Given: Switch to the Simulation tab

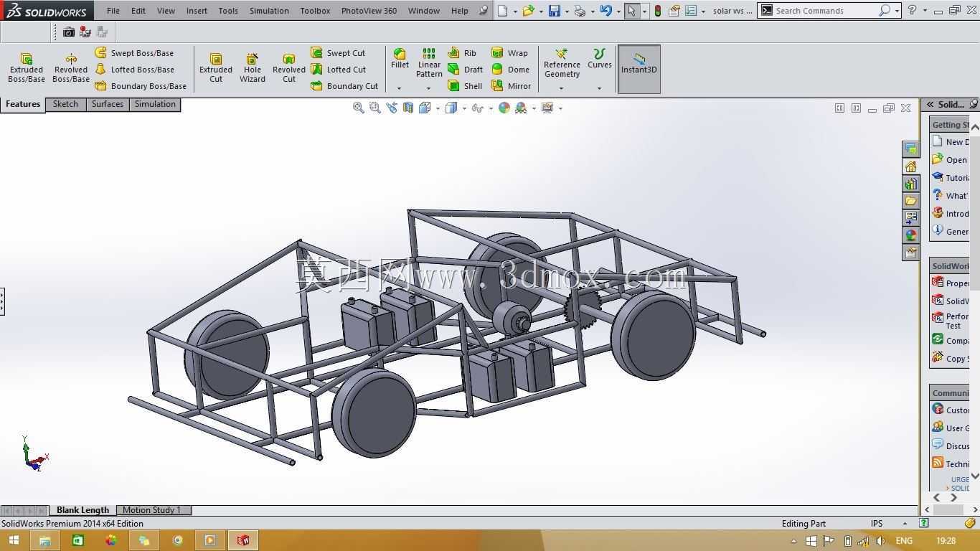Looking at the screenshot, I should 155,104.
